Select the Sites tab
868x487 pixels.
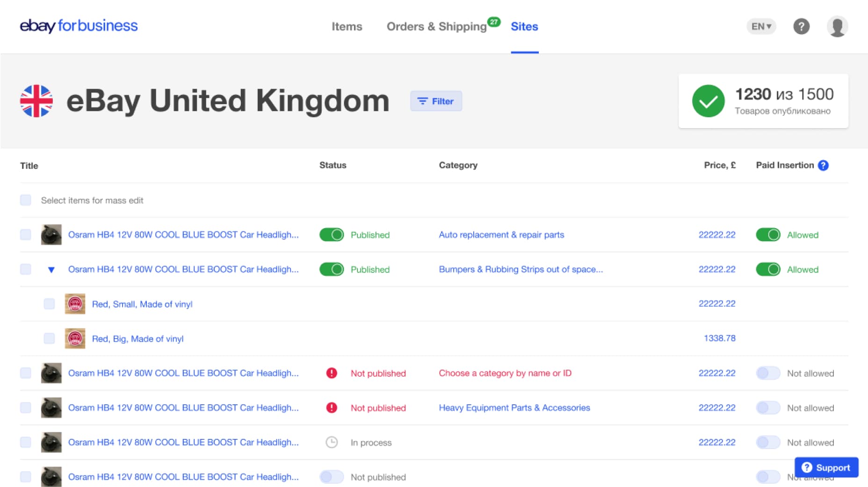pos(524,27)
